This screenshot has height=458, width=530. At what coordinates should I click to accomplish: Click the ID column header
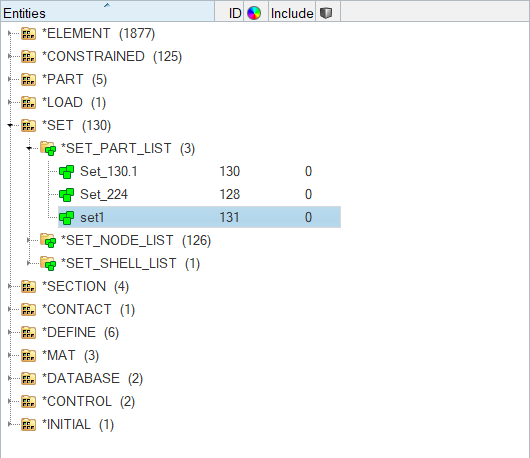click(x=235, y=13)
